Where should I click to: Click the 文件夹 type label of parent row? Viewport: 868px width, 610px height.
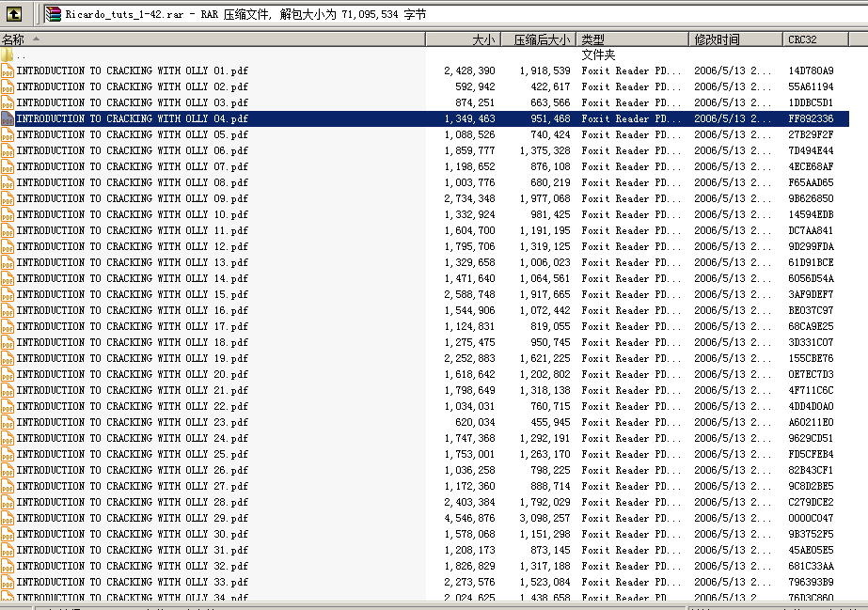tap(598, 55)
